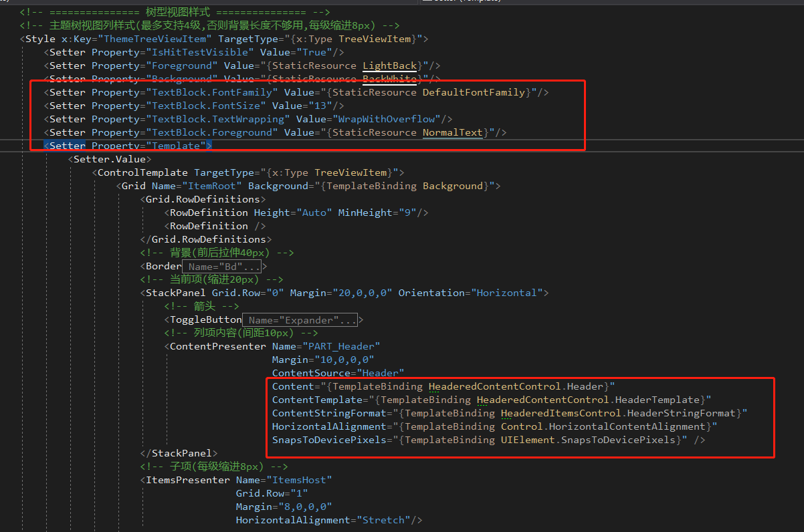Select the highlighted Template setter line
This screenshot has height=532, width=804.
pos(126,145)
